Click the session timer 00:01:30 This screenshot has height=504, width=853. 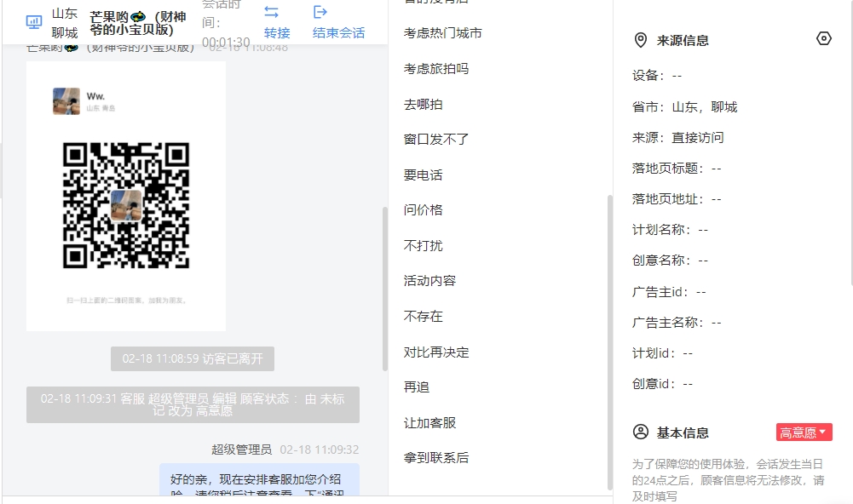(x=226, y=43)
